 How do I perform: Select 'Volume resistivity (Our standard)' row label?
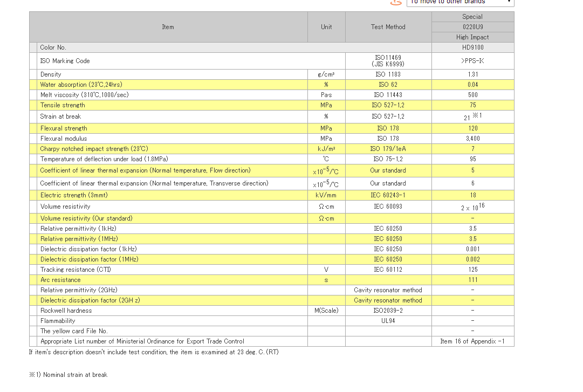[86, 218]
